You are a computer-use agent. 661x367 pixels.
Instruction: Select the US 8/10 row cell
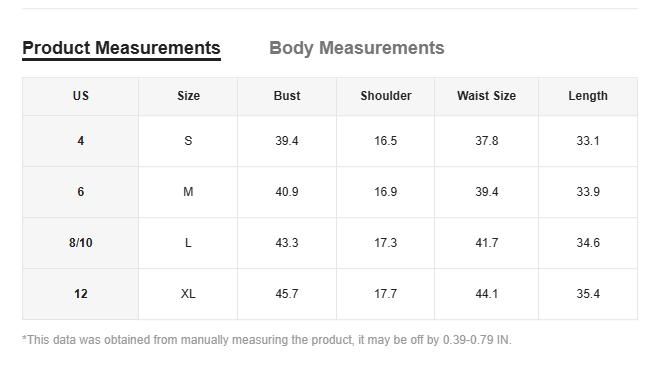point(81,243)
